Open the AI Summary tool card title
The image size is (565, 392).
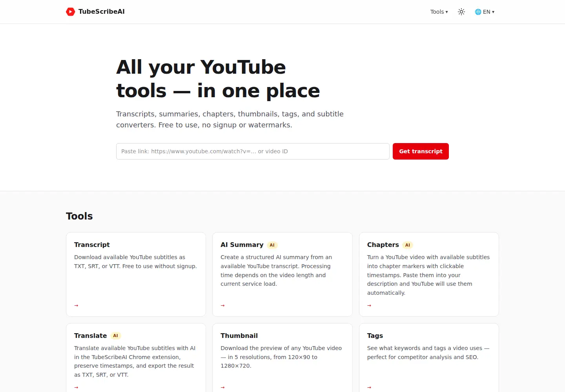click(x=242, y=245)
